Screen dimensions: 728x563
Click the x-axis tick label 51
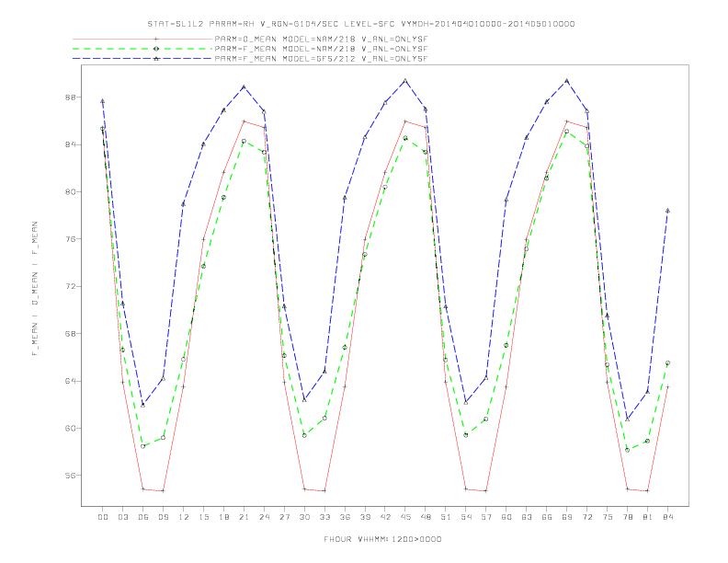coord(446,517)
